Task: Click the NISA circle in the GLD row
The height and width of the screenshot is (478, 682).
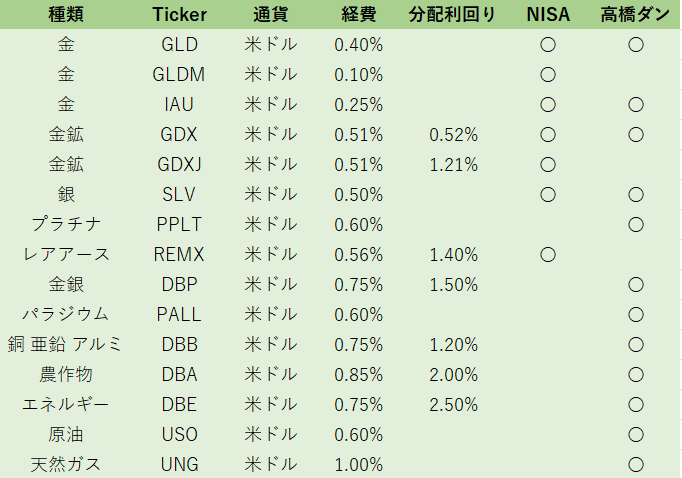Action: 547,45
